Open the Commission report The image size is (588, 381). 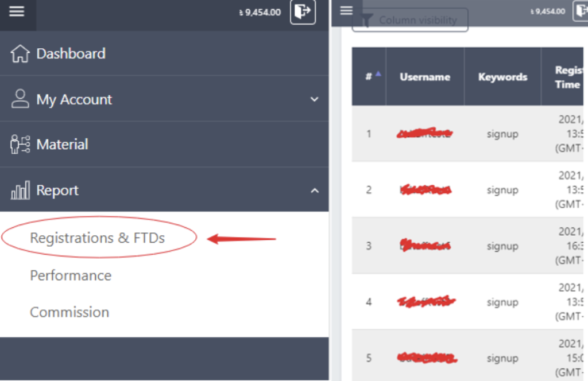coord(69,312)
